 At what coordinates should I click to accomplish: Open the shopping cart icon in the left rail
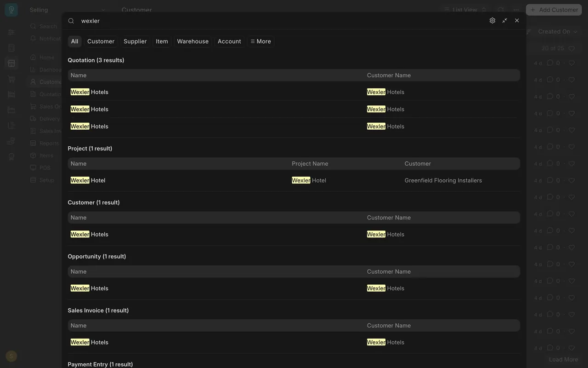tap(11, 79)
